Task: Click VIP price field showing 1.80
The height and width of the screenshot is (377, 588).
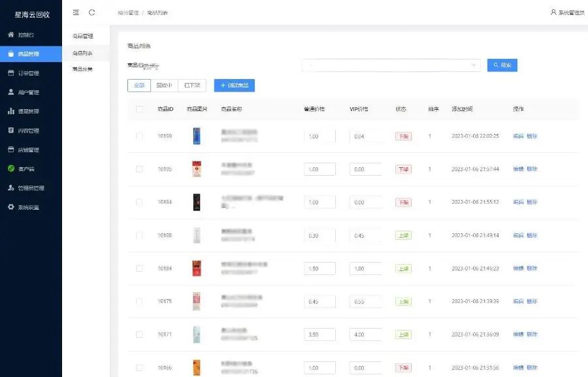Action: (x=366, y=269)
